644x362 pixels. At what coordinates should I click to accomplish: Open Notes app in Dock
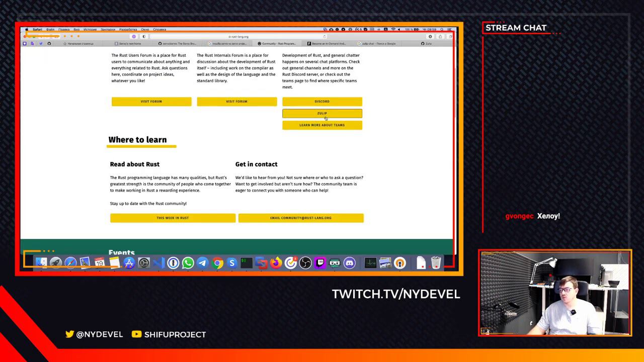tap(114, 262)
